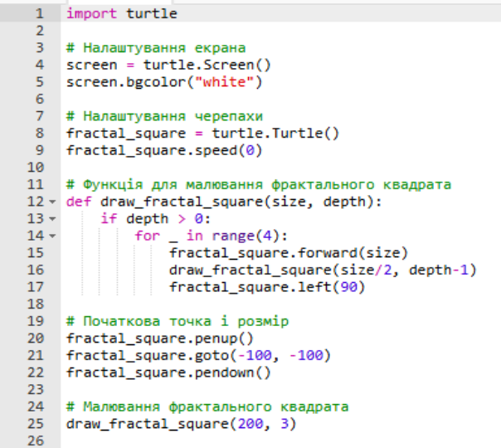Click line number 16 in the gutter
Screen dimensions: 501x448
click(x=36, y=270)
